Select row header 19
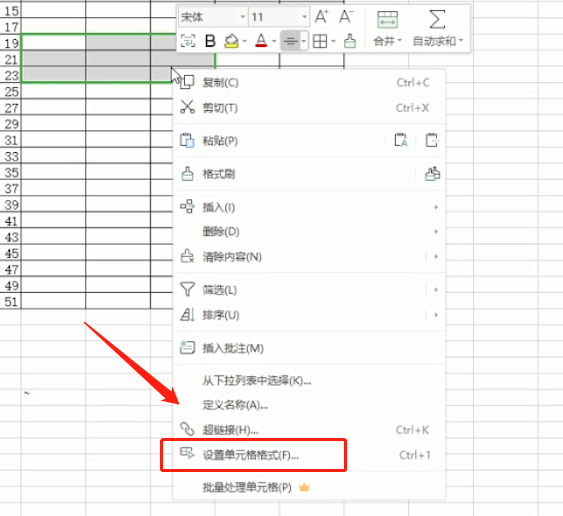The height and width of the screenshot is (516, 563). [x=11, y=43]
